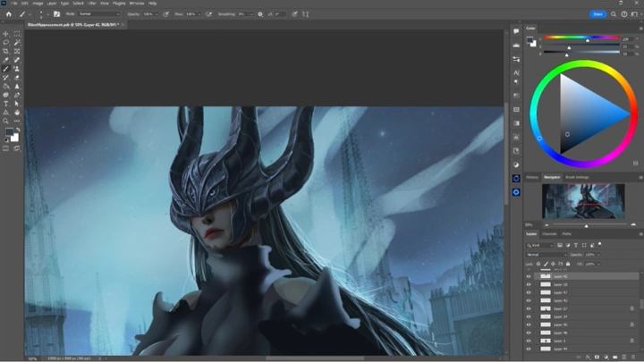The height and width of the screenshot is (362, 644).
Task: Open the Filter menu
Action: [92, 4]
